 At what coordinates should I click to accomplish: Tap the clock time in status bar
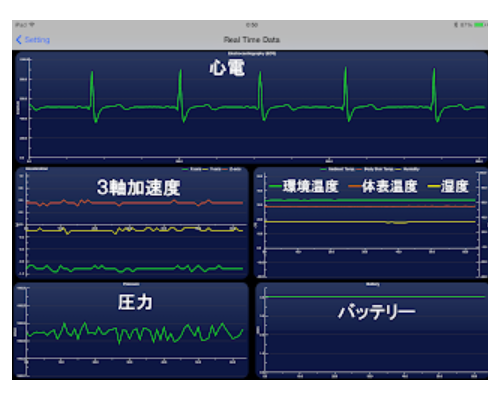252,25
